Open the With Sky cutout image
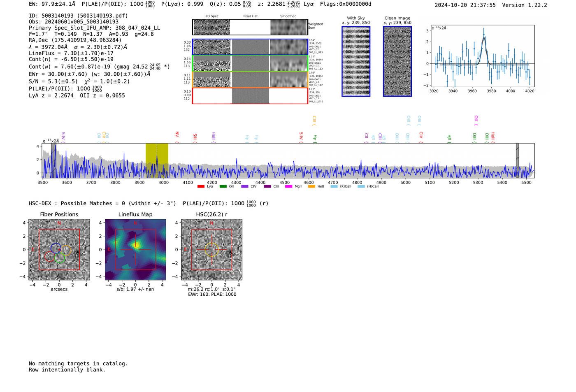The image size is (576, 392). point(356,61)
